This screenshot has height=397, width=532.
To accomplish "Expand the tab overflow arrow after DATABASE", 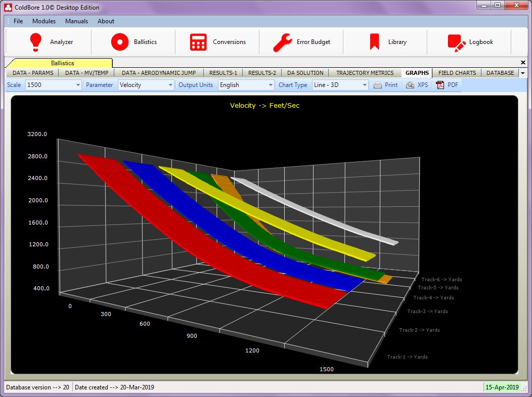I will 523,73.
